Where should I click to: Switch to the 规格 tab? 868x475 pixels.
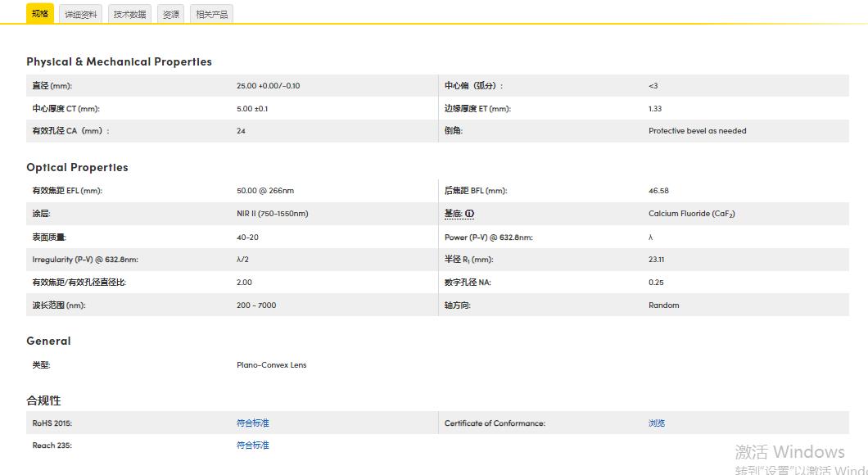(40, 14)
